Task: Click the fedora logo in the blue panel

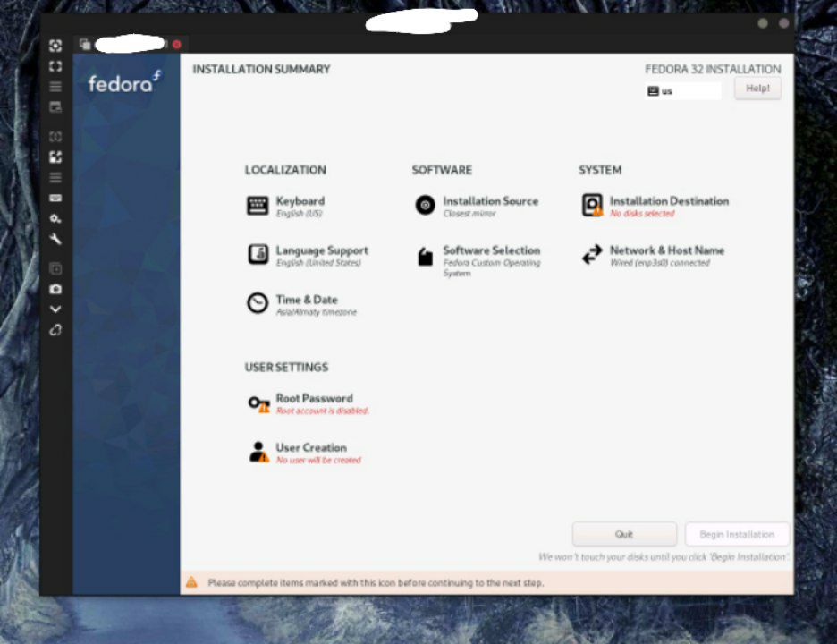Action: 124,81
